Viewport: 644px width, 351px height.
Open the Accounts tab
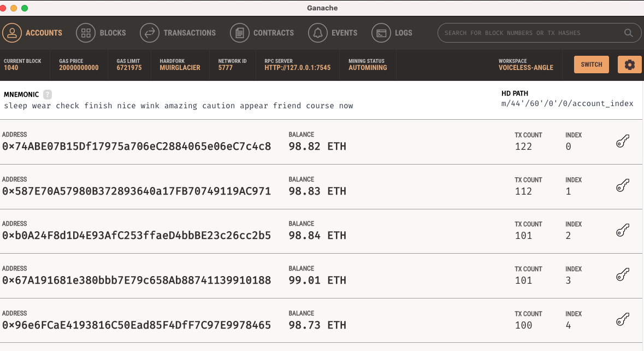[x=32, y=33]
